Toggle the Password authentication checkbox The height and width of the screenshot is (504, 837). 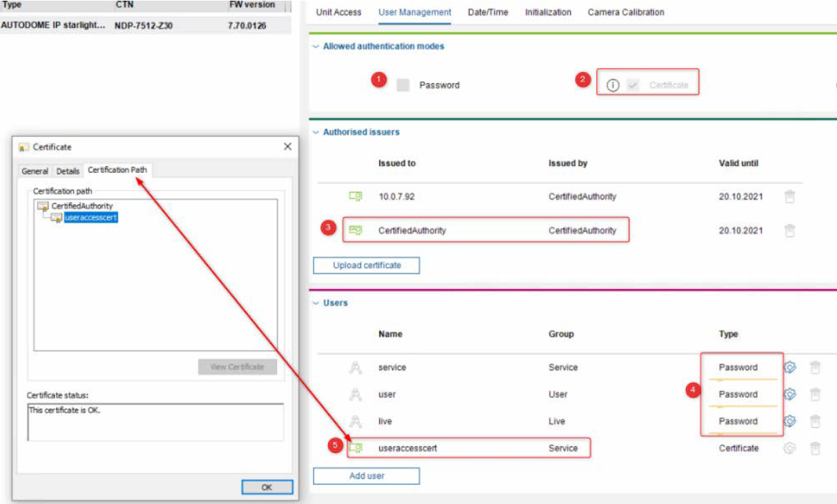[403, 85]
